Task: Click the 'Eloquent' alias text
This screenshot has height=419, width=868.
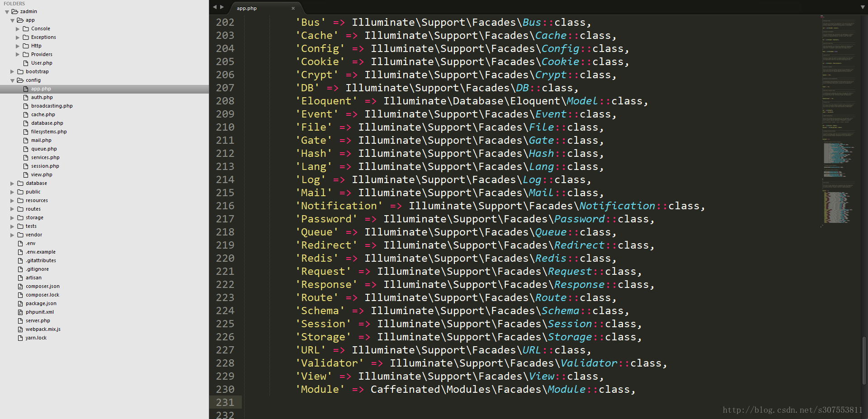Action: [x=326, y=101]
